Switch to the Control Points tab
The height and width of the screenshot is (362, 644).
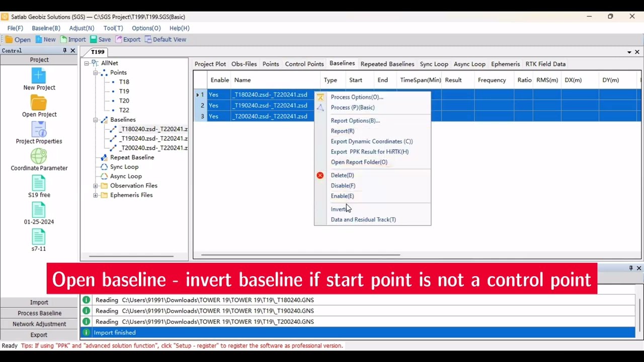coord(304,64)
